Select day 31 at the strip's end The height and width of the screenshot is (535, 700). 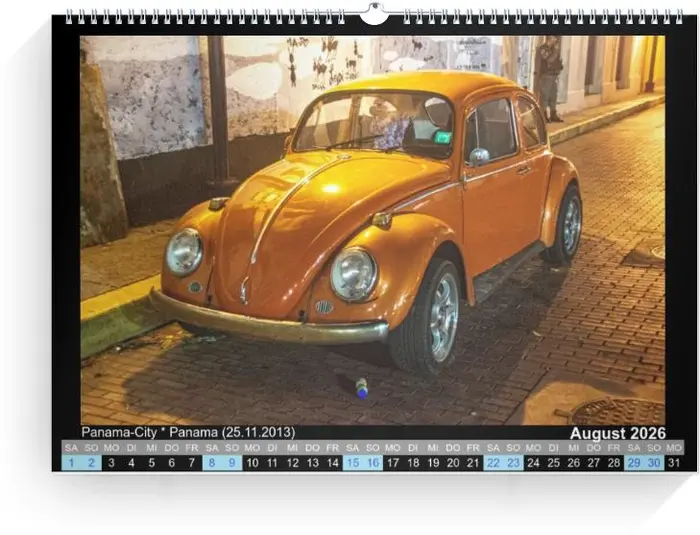(x=674, y=463)
